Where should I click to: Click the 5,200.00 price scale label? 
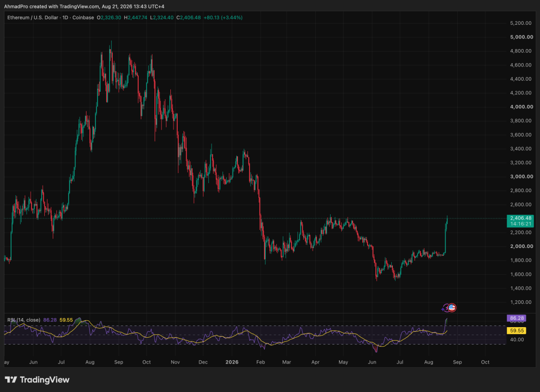click(522, 23)
